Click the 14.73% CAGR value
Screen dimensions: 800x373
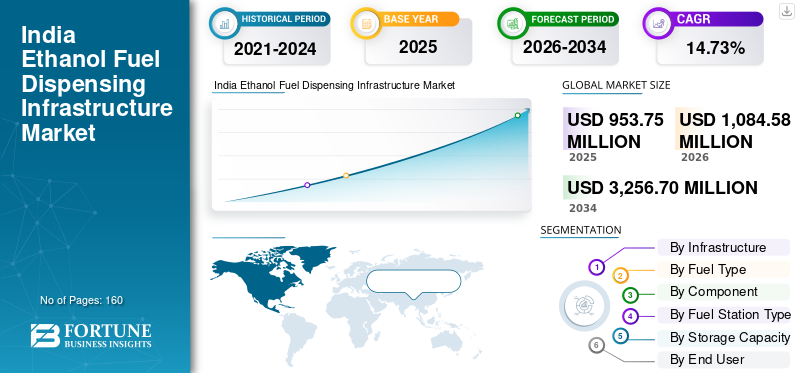tap(715, 48)
